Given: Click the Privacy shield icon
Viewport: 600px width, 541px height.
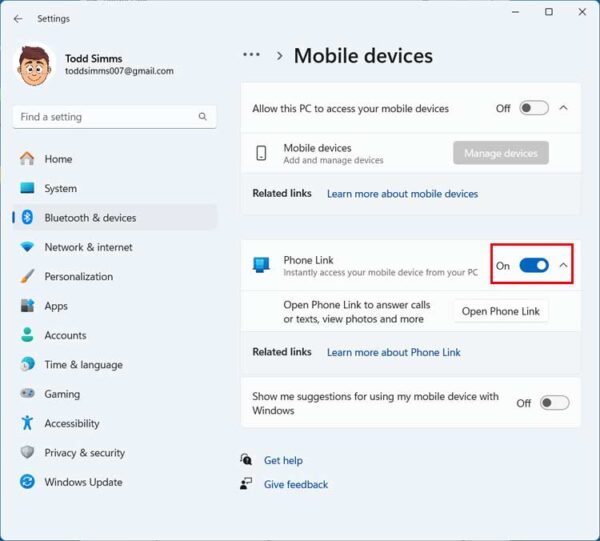Looking at the screenshot, I should pyautogui.click(x=27, y=452).
